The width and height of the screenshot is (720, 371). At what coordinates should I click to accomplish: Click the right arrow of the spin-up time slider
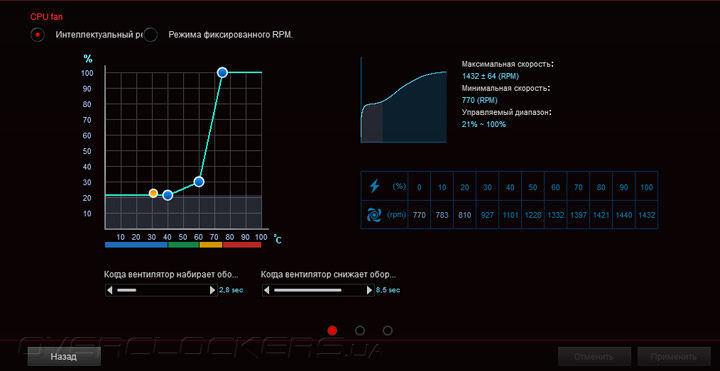coord(212,290)
